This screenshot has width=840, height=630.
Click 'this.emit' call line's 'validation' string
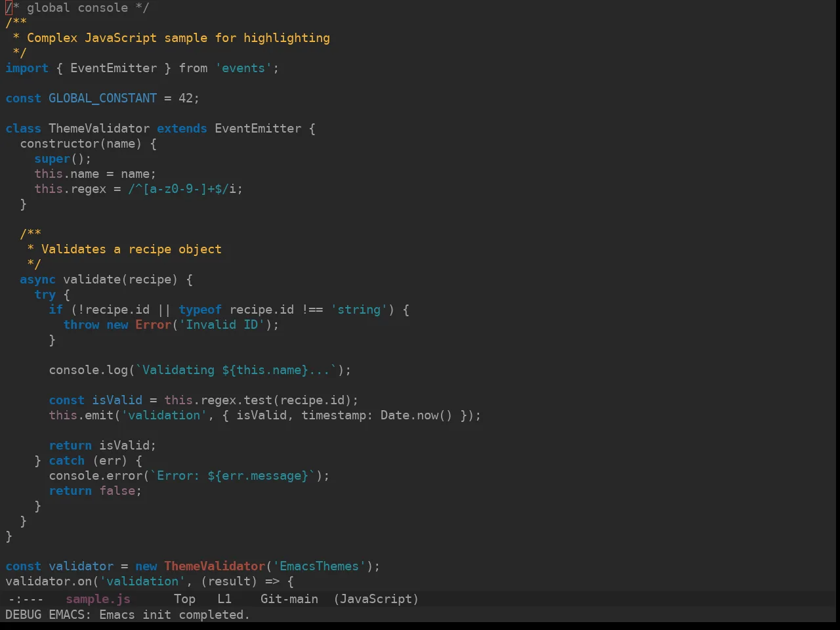click(x=164, y=415)
